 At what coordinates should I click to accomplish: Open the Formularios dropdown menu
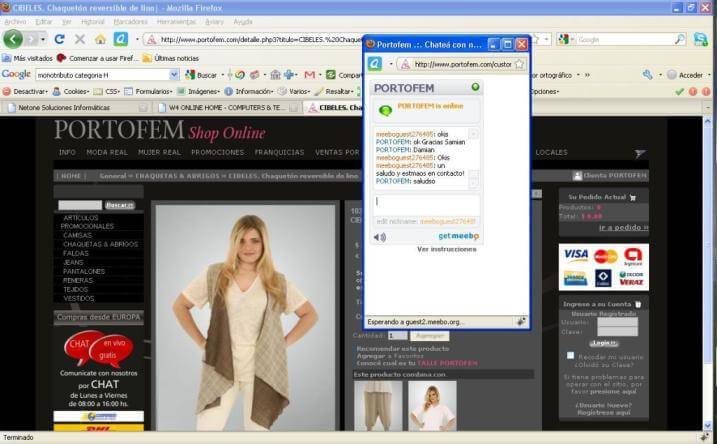click(x=149, y=91)
